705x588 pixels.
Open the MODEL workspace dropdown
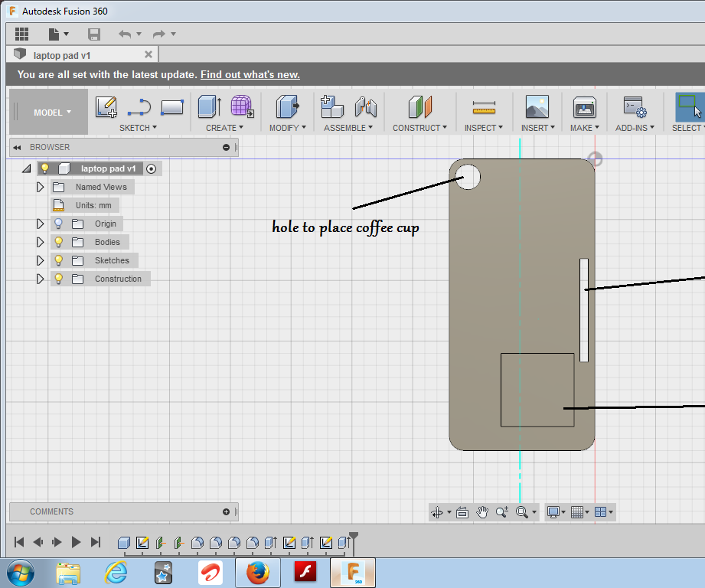click(51, 113)
